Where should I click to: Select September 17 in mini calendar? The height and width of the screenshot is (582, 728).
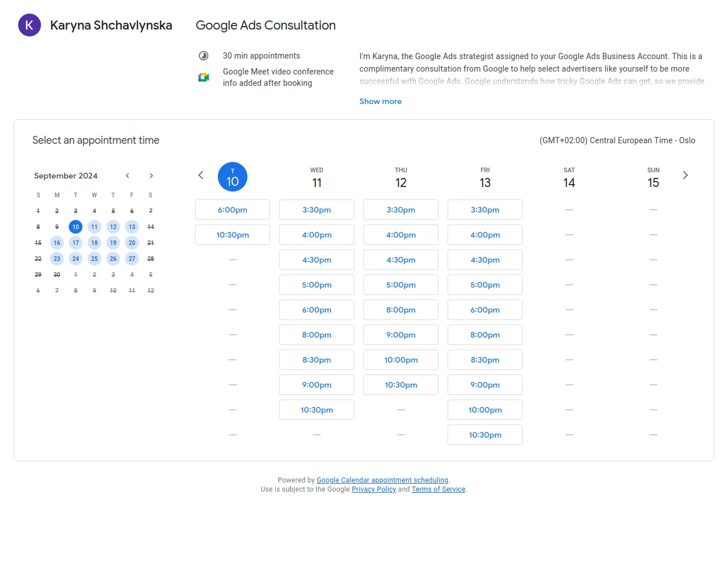point(76,243)
